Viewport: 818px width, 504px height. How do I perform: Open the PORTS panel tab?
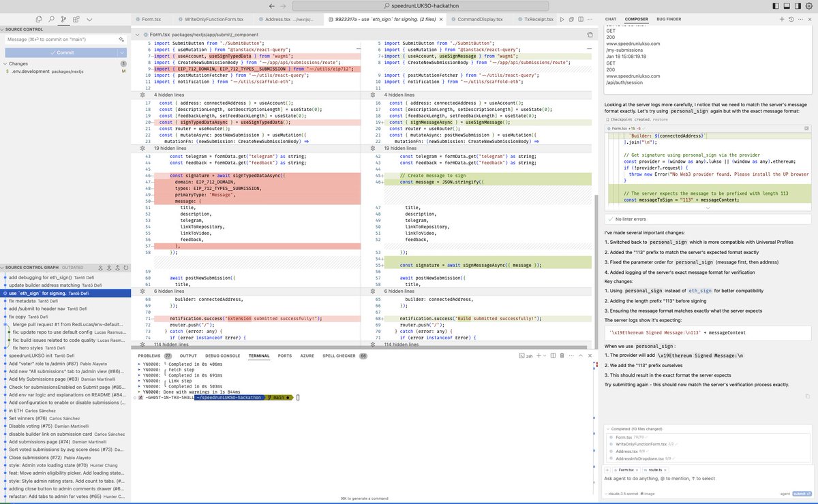[x=285, y=356]
